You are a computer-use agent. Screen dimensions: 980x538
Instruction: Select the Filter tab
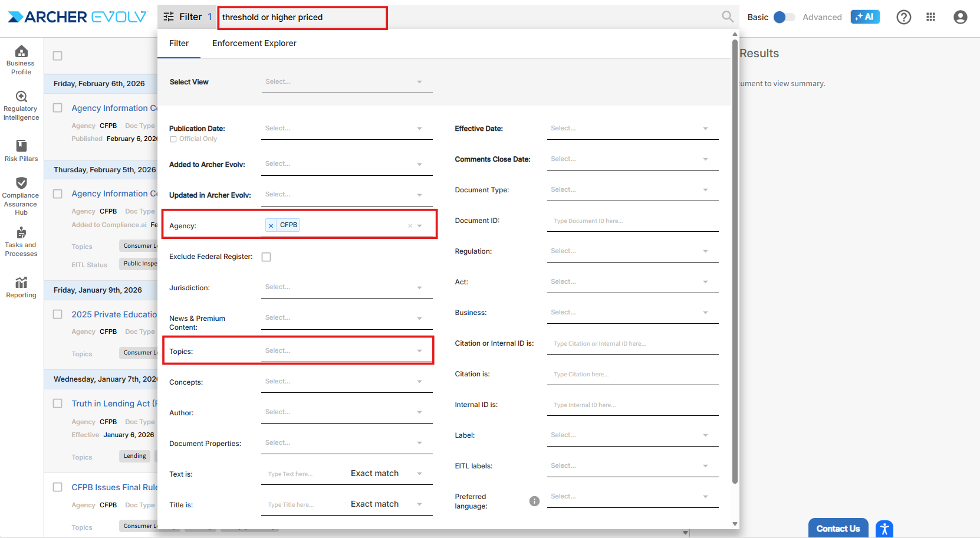coord(179,43)
